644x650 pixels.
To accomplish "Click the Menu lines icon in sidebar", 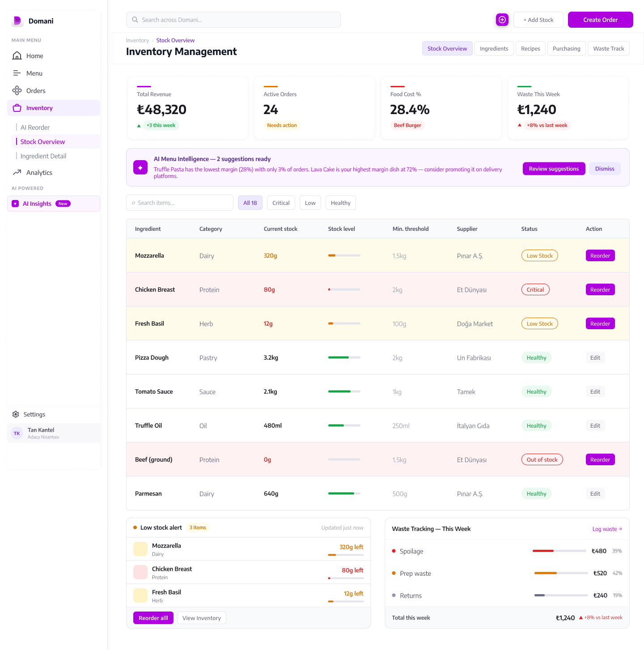I will pos(17,73).
